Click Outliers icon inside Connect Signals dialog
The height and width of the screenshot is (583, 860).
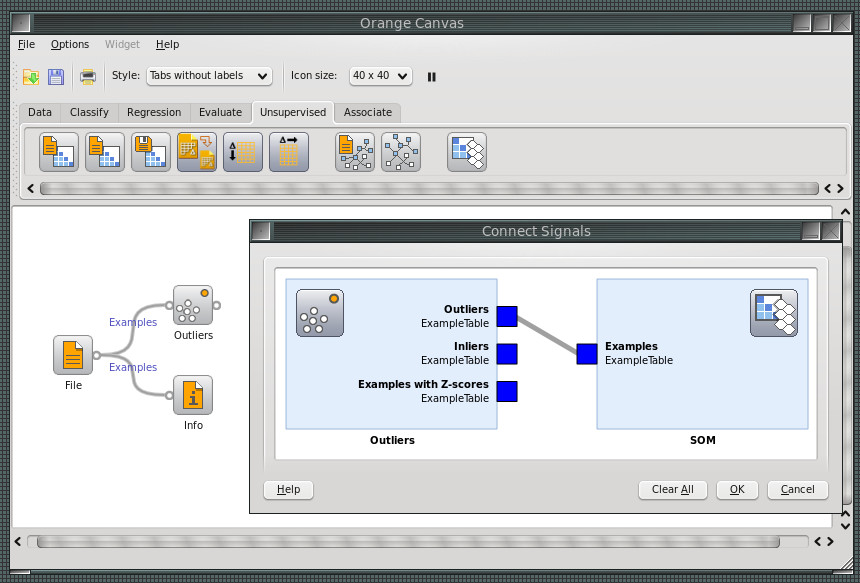point(320,313)
